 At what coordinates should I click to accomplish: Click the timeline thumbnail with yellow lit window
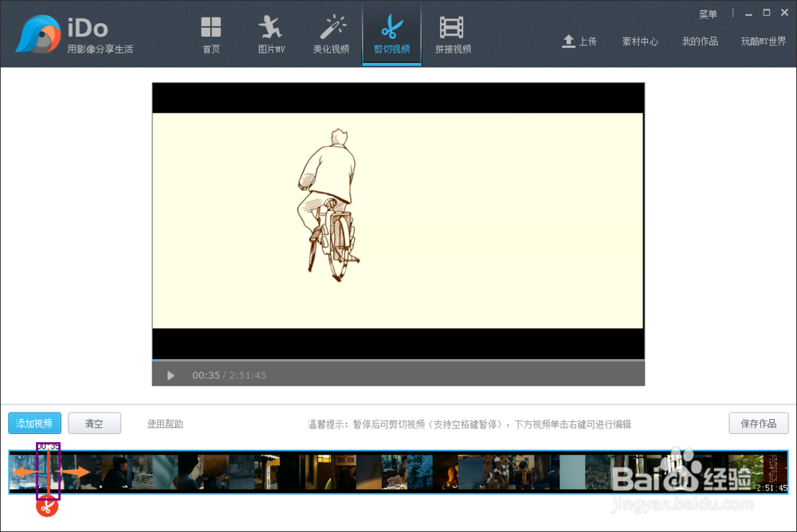(318, 472)
